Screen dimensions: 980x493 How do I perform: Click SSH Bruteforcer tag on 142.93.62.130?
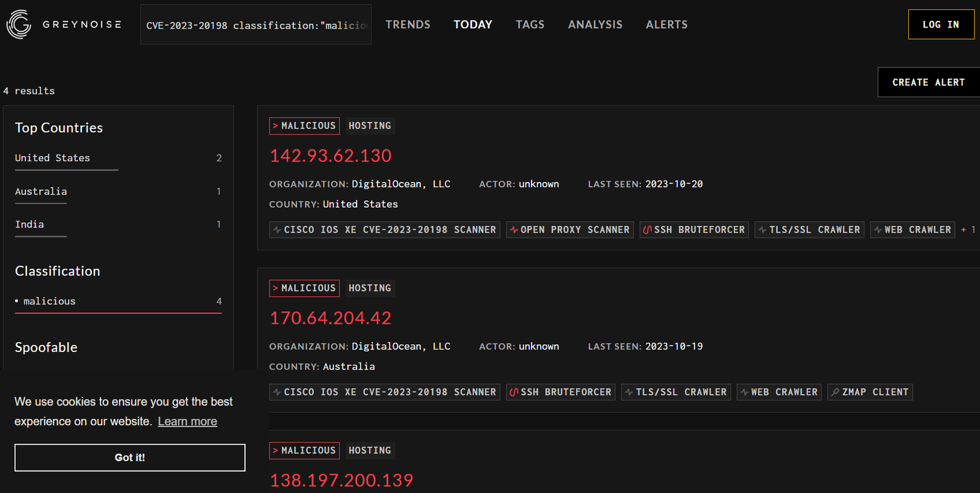click(694, 230)
